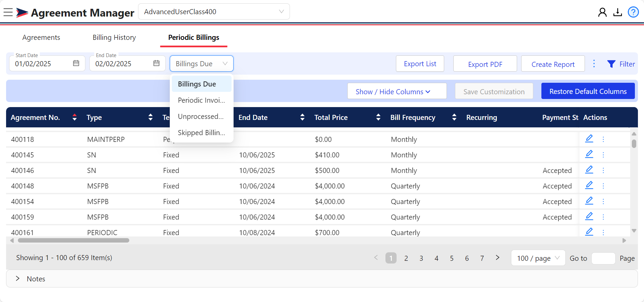Sort by Agreement No. column arrows
644x302 pixels.
75,117
